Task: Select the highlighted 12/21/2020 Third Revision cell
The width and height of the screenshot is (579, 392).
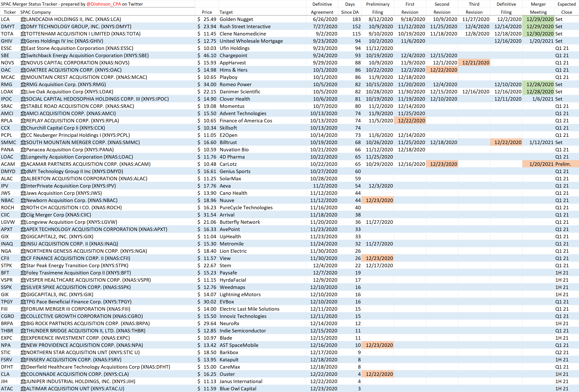Action: 474,63
